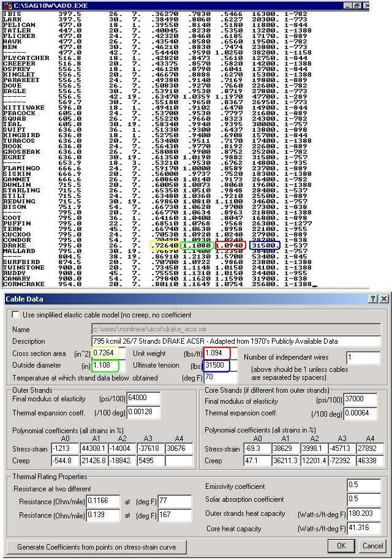The height and width of the screenshot is (560, 392).
Task: Click the Resistance field 0.1166
Action: (x=103, y=501)
